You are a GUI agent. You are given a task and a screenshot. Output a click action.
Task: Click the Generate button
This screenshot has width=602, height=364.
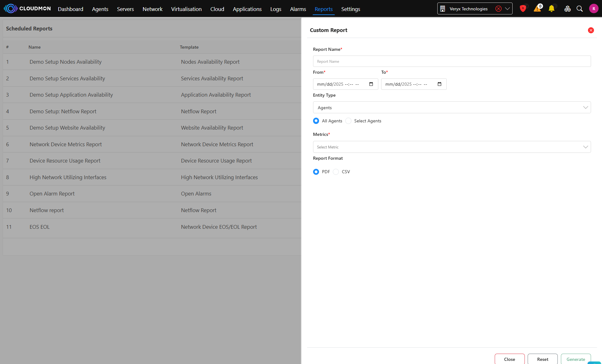[576, 359]
